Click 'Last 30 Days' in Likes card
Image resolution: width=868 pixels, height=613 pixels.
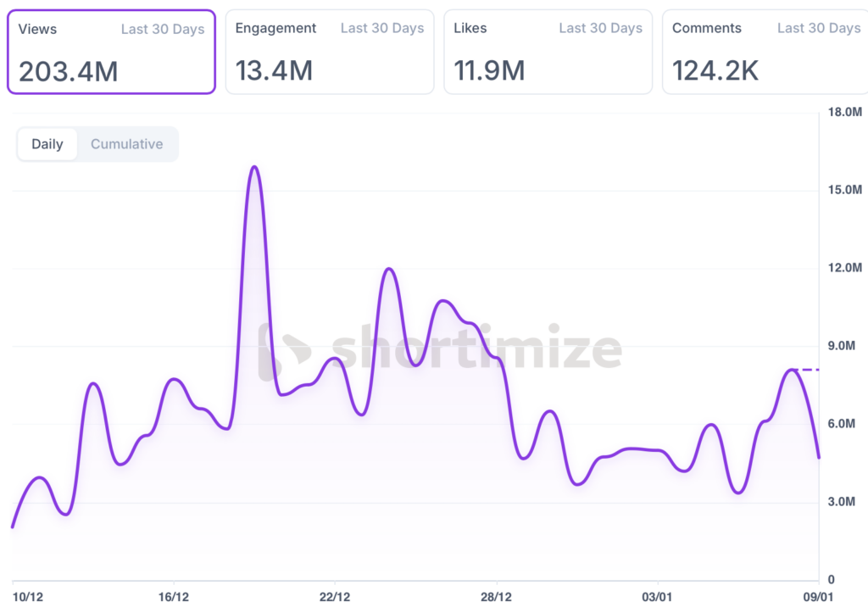click(600, 28)
